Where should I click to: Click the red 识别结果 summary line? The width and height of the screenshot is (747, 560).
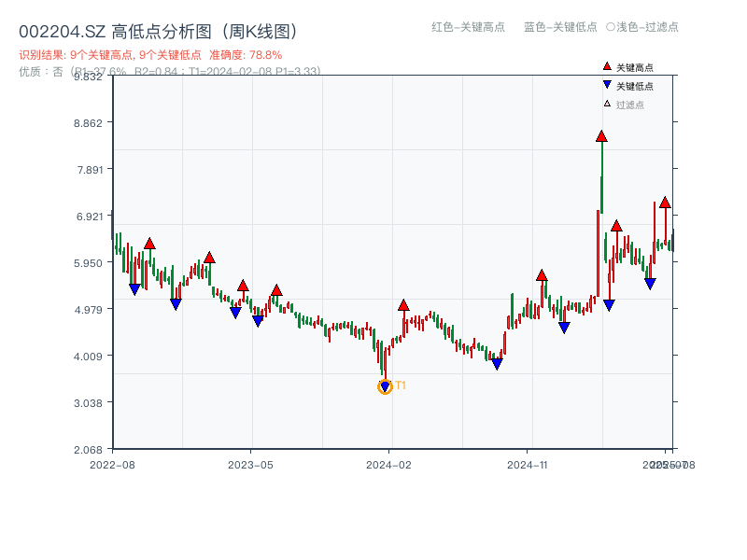coord(150,55)
